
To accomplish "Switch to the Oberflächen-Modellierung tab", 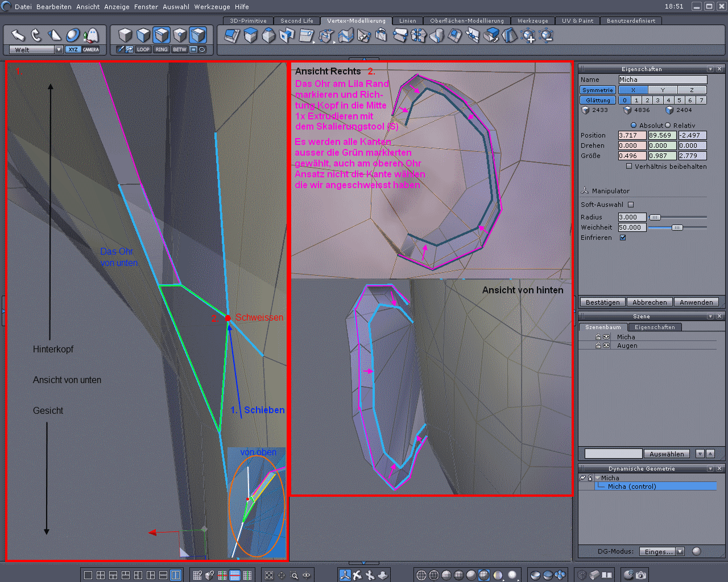I will pos(466,21).
